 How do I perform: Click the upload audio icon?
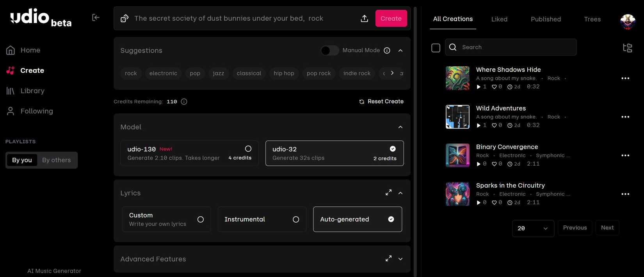(364, 18)
